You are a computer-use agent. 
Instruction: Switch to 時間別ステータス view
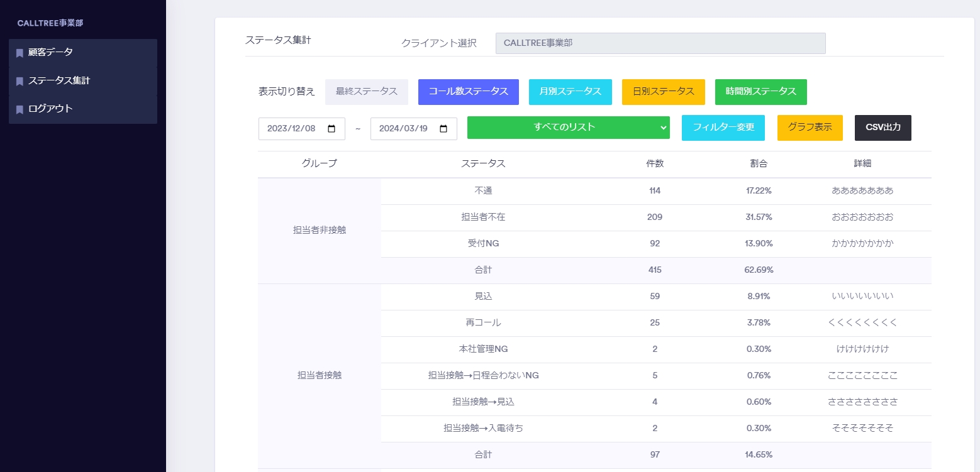pyautogui.click(x=761, y=92)
